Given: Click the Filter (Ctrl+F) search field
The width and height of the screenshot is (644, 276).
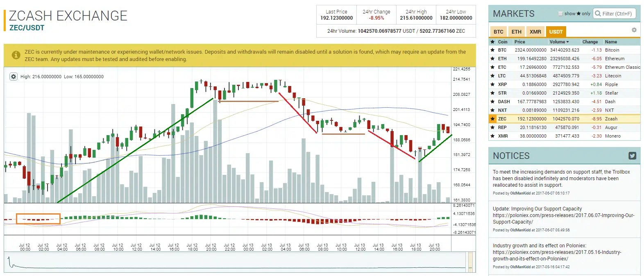Looking at the screenshot, I should click(615, 14).
